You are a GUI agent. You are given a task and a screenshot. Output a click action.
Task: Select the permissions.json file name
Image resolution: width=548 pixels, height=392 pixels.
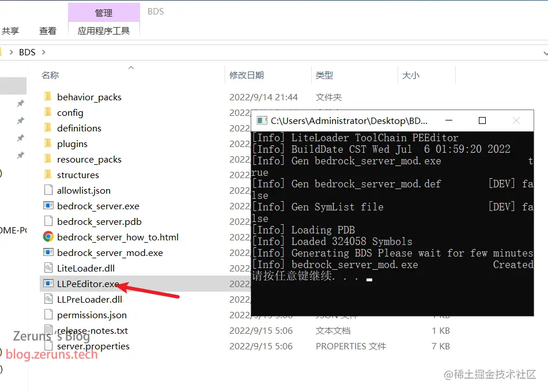[x=92, y=315]
